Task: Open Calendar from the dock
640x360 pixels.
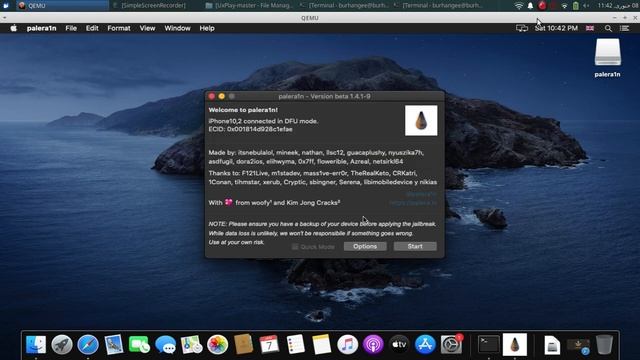Action: 269,344
